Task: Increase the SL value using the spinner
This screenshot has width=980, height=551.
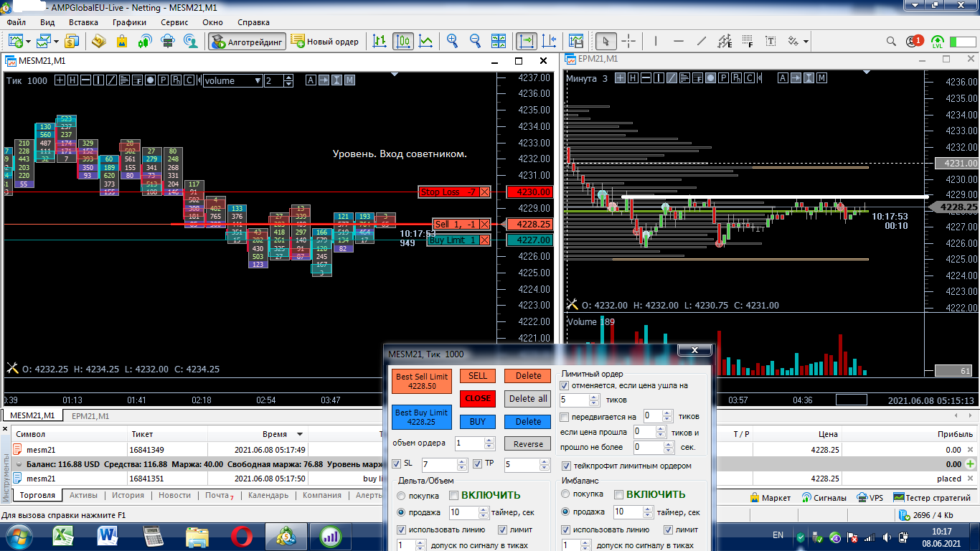Action: (462, 462)
